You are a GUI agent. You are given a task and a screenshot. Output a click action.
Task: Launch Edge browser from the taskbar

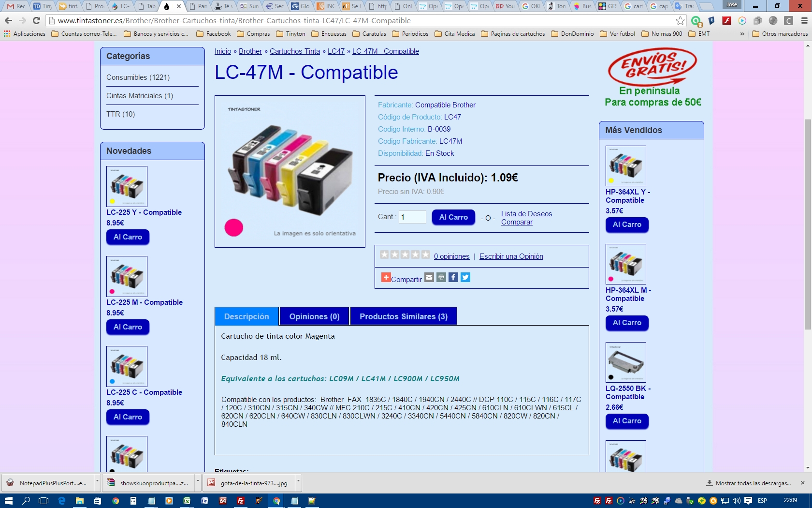tap(61, 501)
